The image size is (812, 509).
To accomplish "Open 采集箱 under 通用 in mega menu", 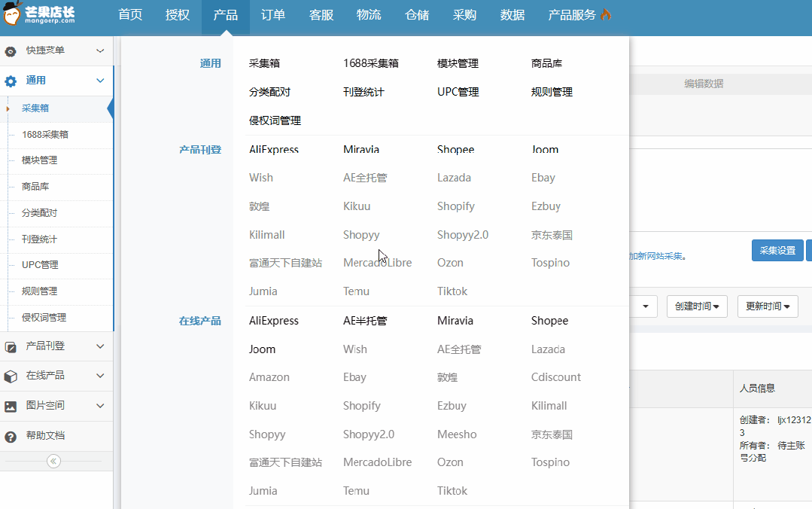I will 265,63.
